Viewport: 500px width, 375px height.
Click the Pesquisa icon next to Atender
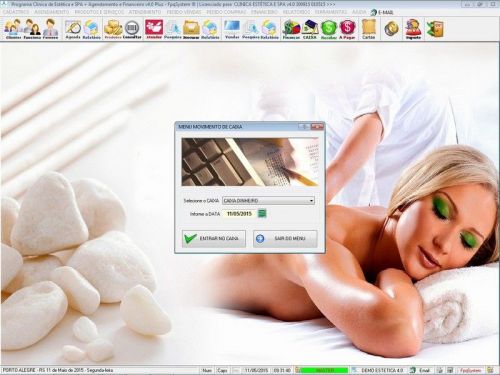coord(173,29)
